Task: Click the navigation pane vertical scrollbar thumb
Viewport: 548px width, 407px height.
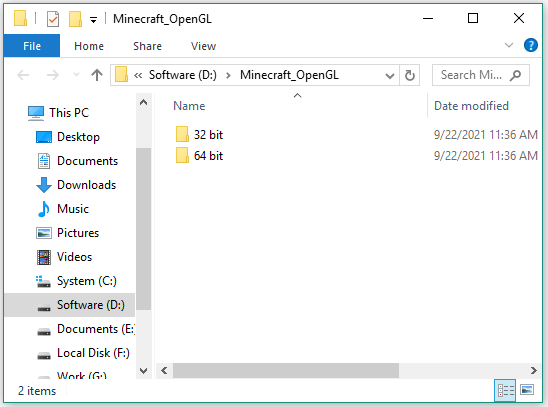Action: (x=143, y=229)
